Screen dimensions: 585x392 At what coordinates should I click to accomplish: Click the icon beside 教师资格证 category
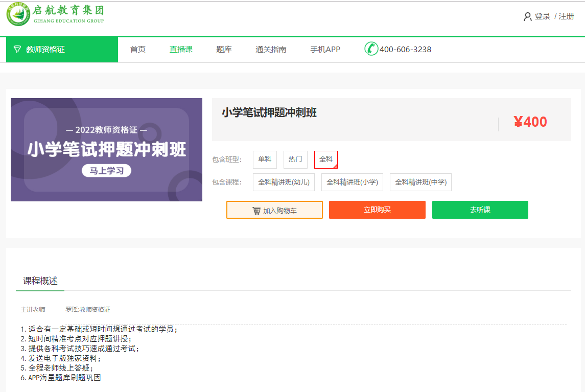coord(17,50)
